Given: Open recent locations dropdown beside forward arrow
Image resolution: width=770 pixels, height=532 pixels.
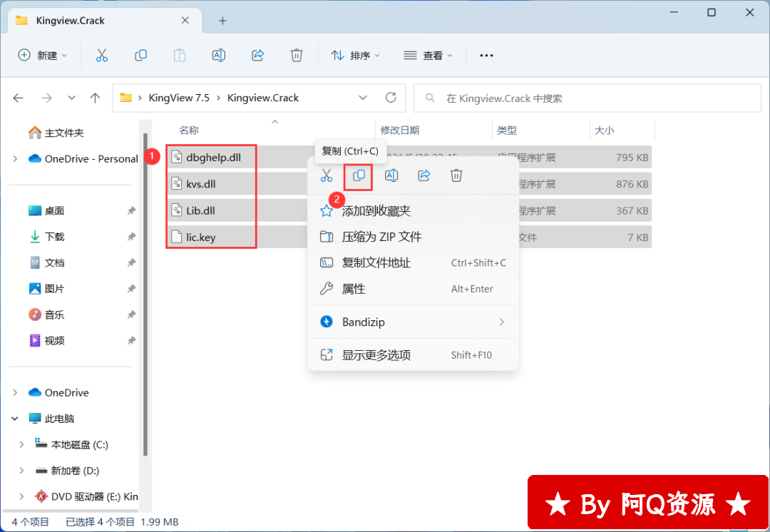Looking at the screenshot, I should pyautogui.click(x=72, y=98).
